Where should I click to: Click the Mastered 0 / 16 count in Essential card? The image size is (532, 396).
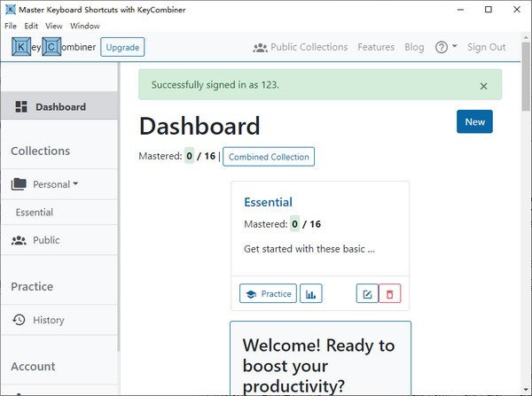tap(282, 224)
